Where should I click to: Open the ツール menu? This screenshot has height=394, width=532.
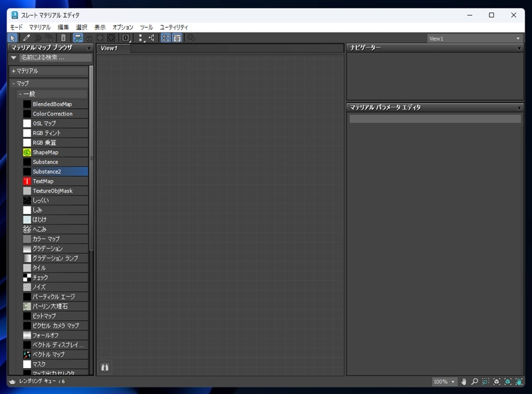pyautogui.click(x=146, y=27)
